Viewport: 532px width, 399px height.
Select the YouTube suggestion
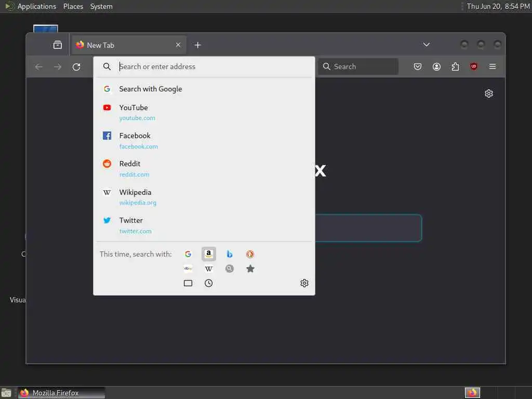[x=204, y=112]
